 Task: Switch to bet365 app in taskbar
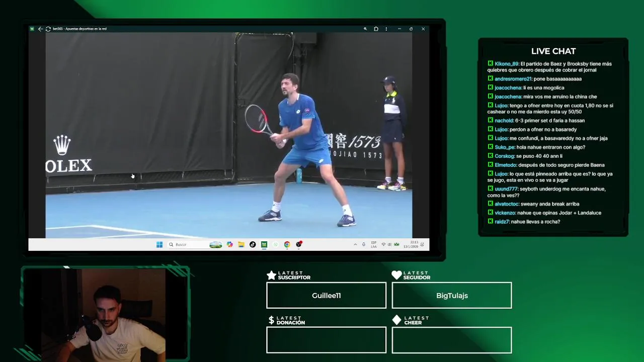pyautogui.click(x=264, y=244)
